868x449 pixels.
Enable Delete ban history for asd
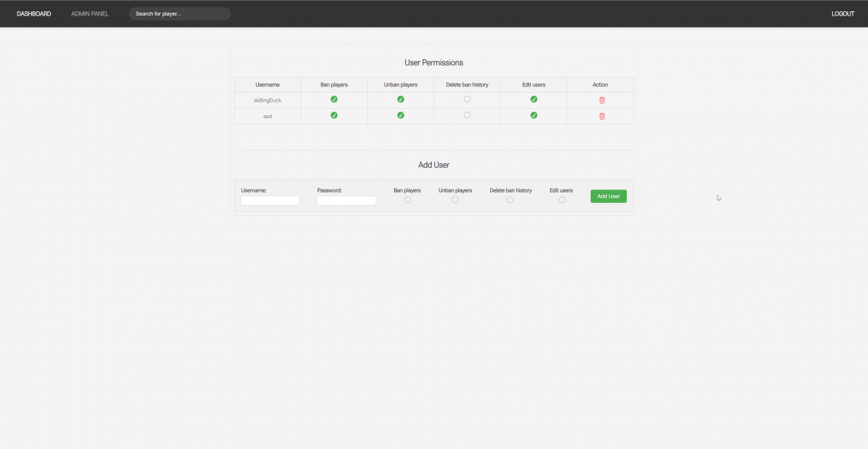pos(467,115)
